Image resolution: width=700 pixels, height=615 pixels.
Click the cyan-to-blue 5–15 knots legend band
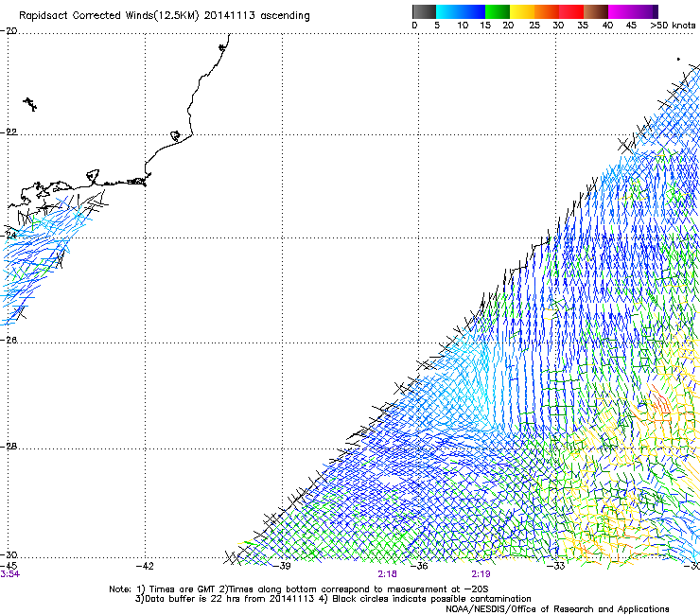pos(461,11)
